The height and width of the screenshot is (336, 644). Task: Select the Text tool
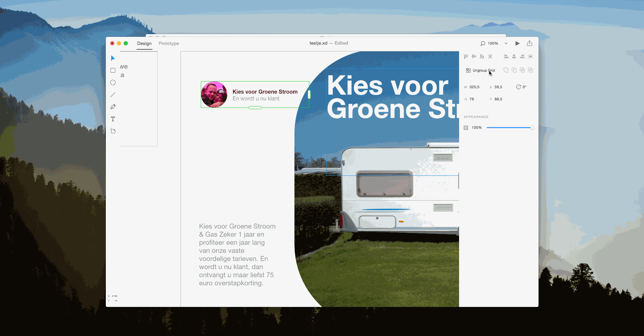113,119
